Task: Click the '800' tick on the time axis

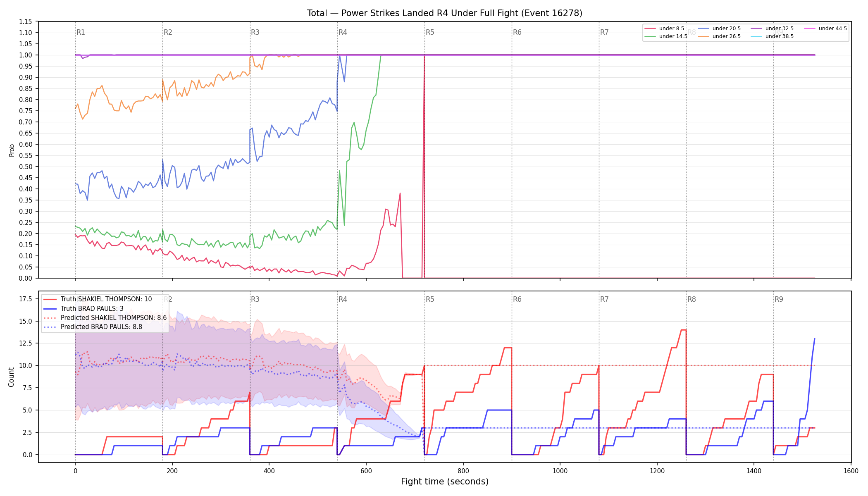Action: pyautogui.click(x=463, y=471)
